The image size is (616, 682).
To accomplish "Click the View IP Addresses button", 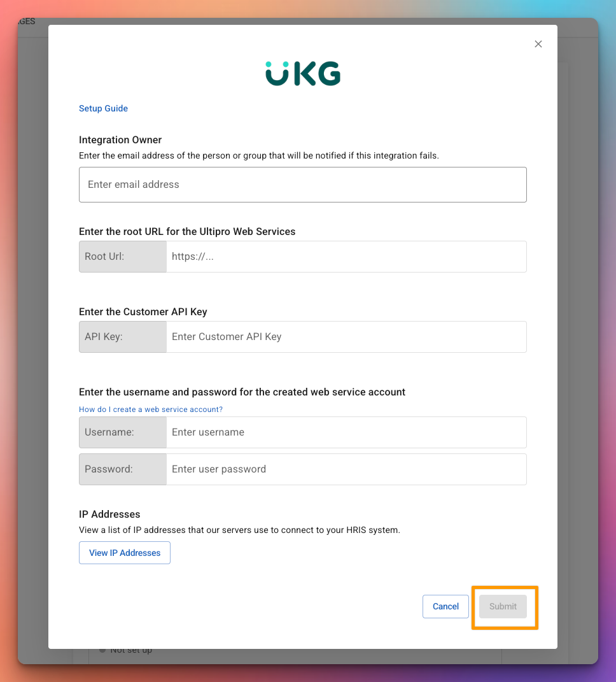I will pyautogui.click(x=125, y=553).
